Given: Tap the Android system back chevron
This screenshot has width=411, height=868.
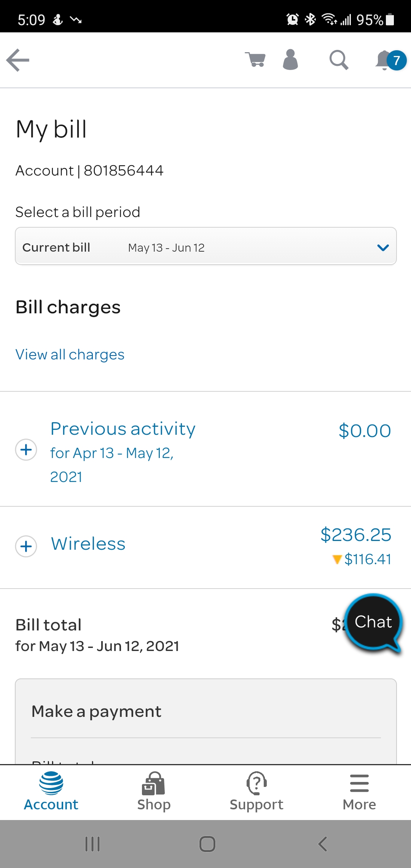Looking at the screenshot, I should 322,844.
